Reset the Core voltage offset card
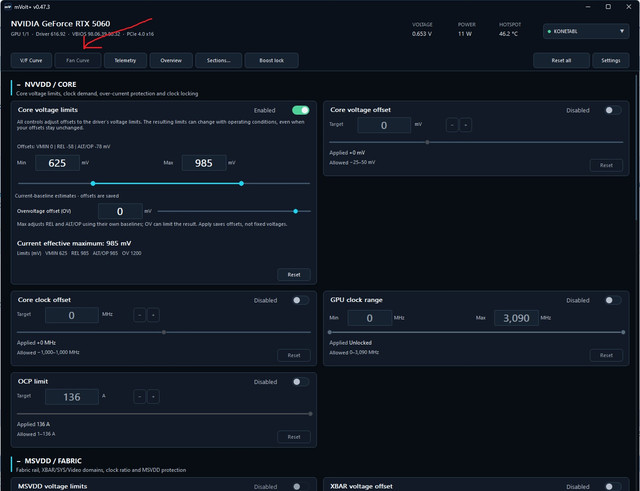 pos(606,165)
